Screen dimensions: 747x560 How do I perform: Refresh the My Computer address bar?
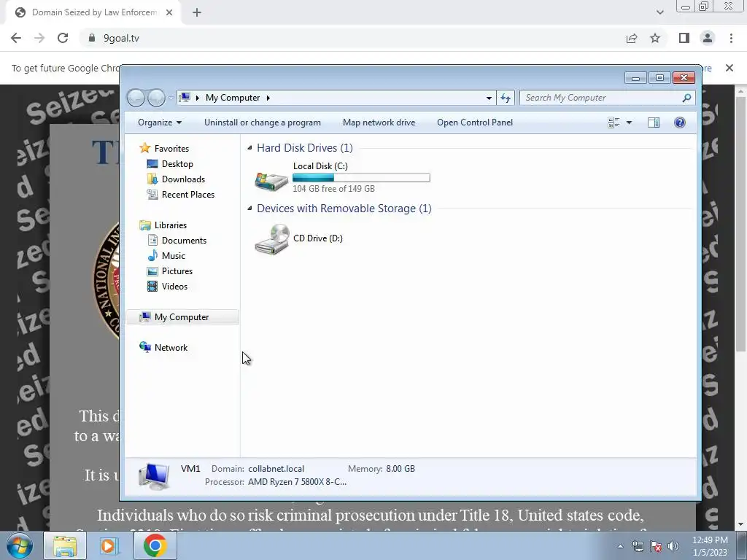tap(506, 98)
